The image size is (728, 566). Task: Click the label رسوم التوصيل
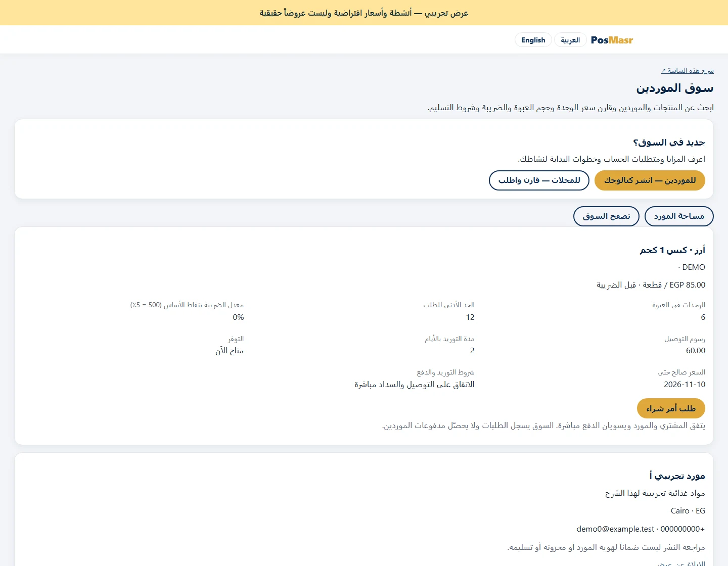pos(685,339)
